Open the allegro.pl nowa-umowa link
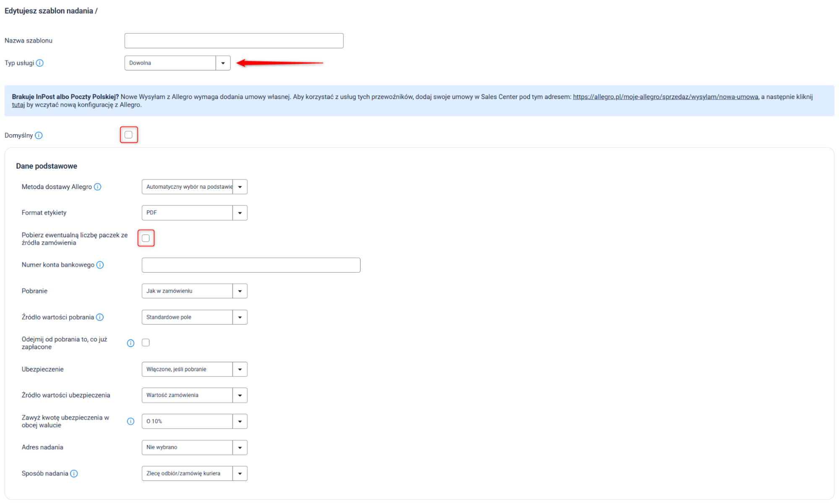The height and width of the screenshot is (504, 839). click(x=665, y=97)
